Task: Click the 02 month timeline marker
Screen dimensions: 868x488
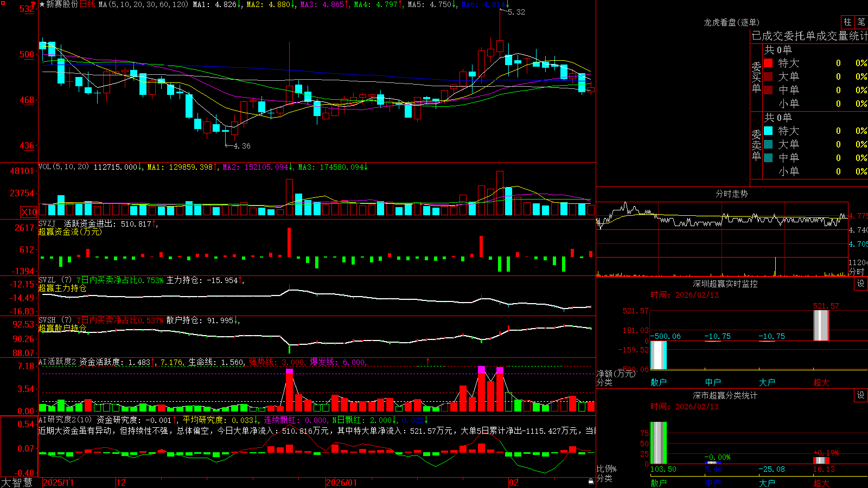Action: (514, 483)
